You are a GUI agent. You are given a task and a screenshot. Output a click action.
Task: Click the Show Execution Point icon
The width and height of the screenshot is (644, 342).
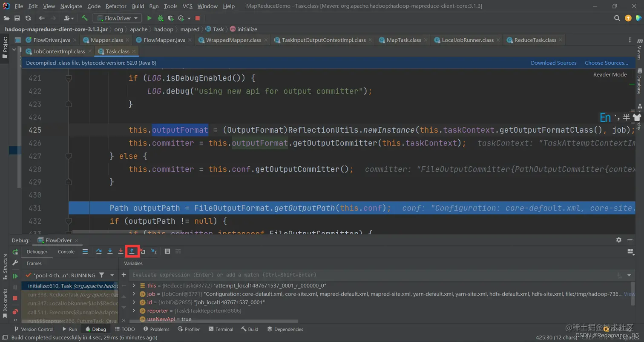[85, 251]
